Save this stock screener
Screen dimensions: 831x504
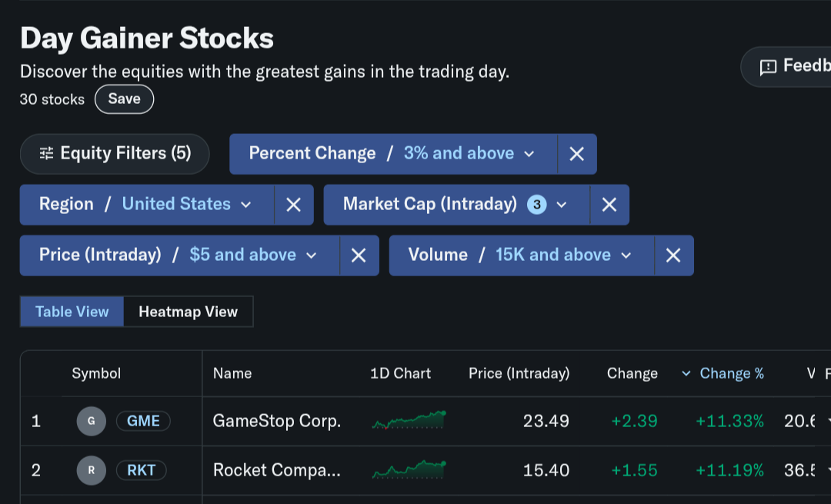pyautogui.click(x=124, y=99)
